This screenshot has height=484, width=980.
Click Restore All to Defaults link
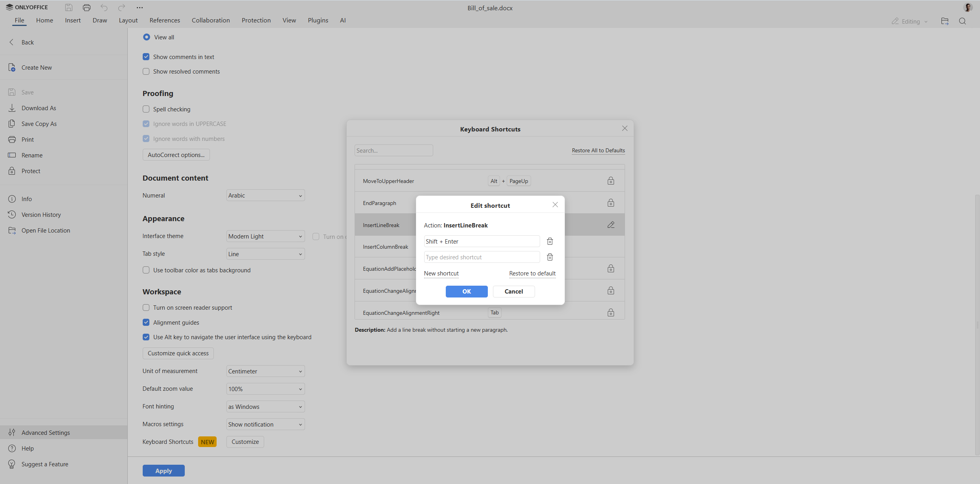click(598, 150)
